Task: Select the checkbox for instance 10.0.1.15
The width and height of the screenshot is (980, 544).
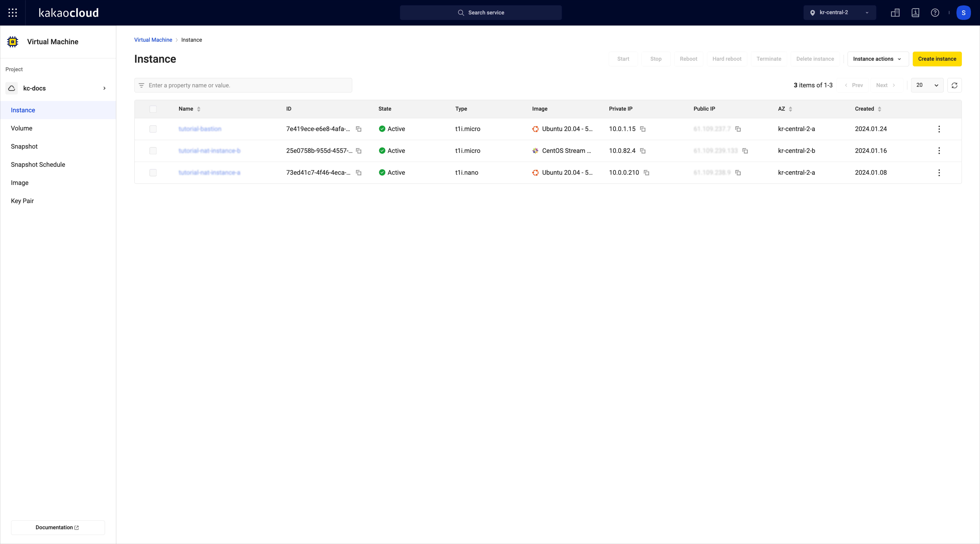Action: [x=153, y=129]
